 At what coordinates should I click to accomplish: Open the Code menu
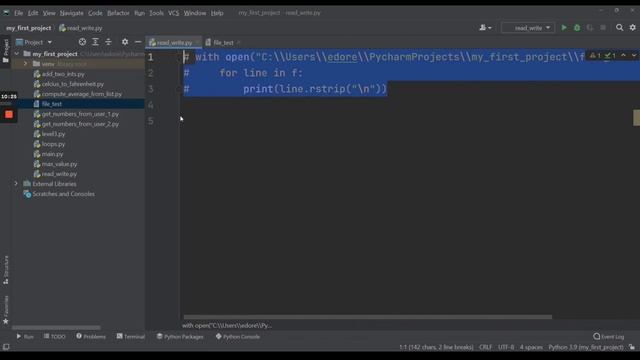95,13
